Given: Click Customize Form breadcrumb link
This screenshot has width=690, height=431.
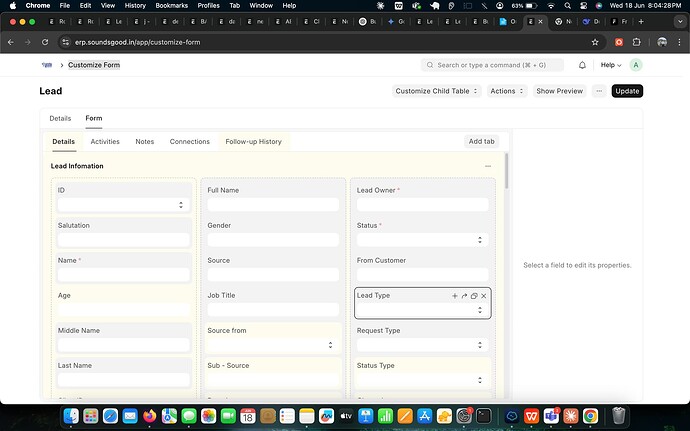Looking at the screenshot, I should tap(94, 65).
